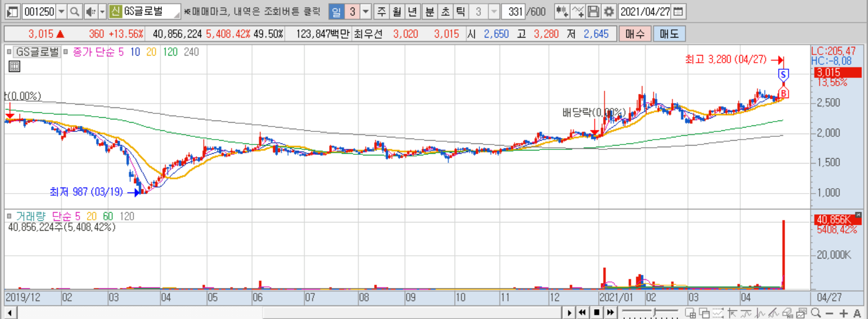Select the overlapping windows icon in bottom toolbar
Viewport: 868px width, 319px height.
click(704, 313)
